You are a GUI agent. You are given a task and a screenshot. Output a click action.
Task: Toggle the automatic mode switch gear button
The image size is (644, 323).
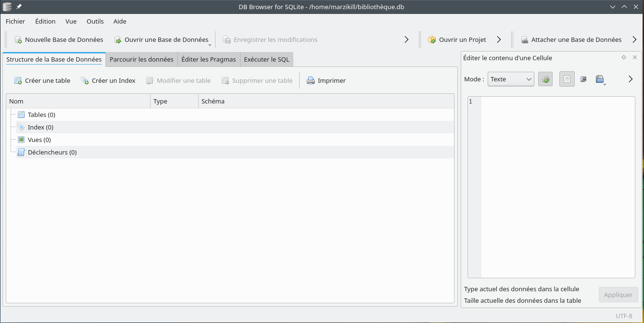(545, 79)
